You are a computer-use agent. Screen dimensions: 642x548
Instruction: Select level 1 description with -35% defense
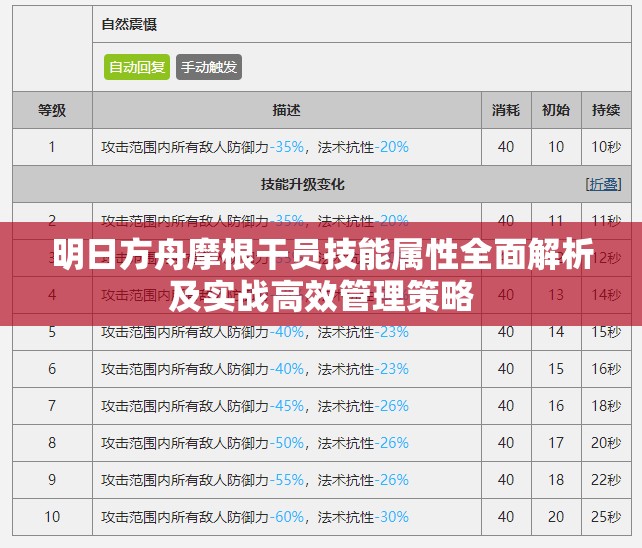click(255, 147)
